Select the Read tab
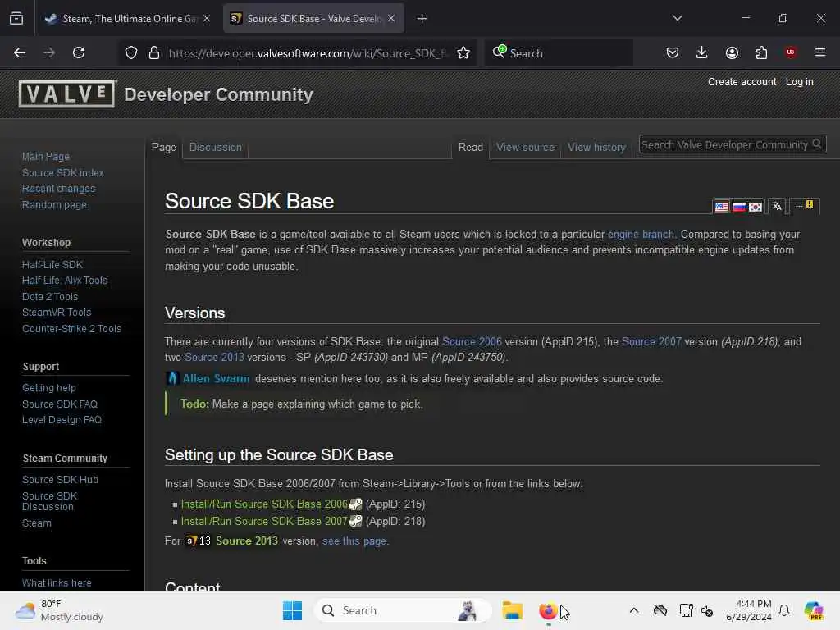The width and height of the screenshot is (840, 630). [x=470, y=148]
